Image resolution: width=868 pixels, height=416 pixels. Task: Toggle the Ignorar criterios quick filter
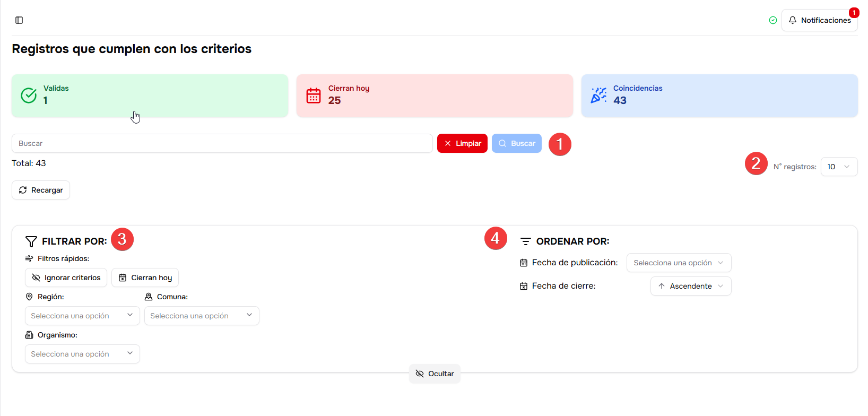(x=66, y=278)
